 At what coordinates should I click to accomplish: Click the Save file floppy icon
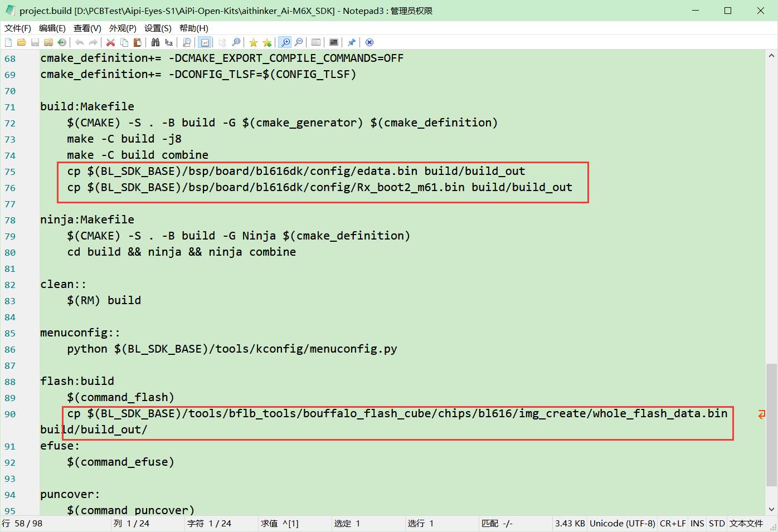(35, 42)
